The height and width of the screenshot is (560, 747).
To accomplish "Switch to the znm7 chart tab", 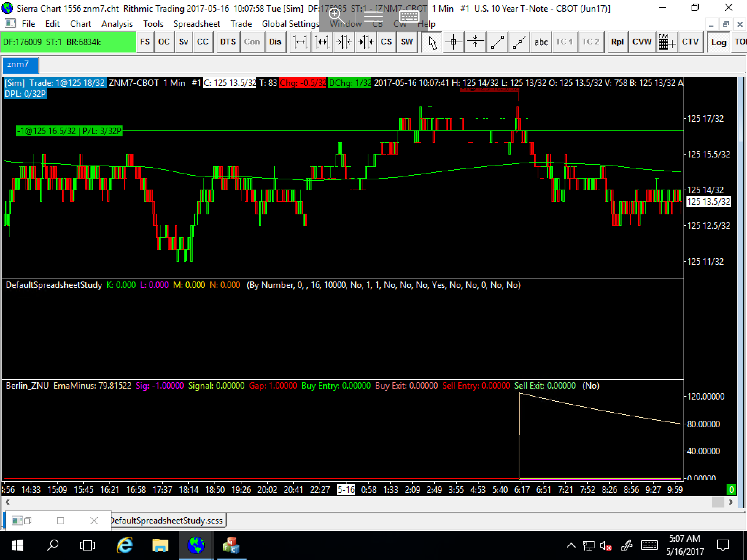I will 18,65.
